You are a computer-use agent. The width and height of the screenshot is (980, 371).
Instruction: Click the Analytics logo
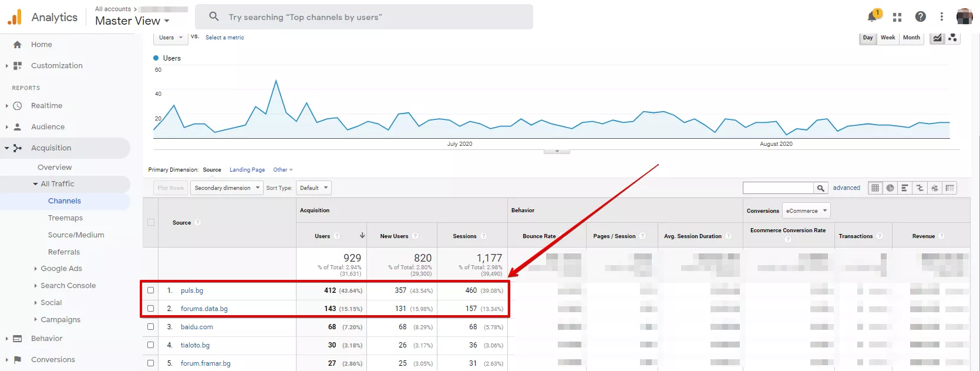(15, 17)
